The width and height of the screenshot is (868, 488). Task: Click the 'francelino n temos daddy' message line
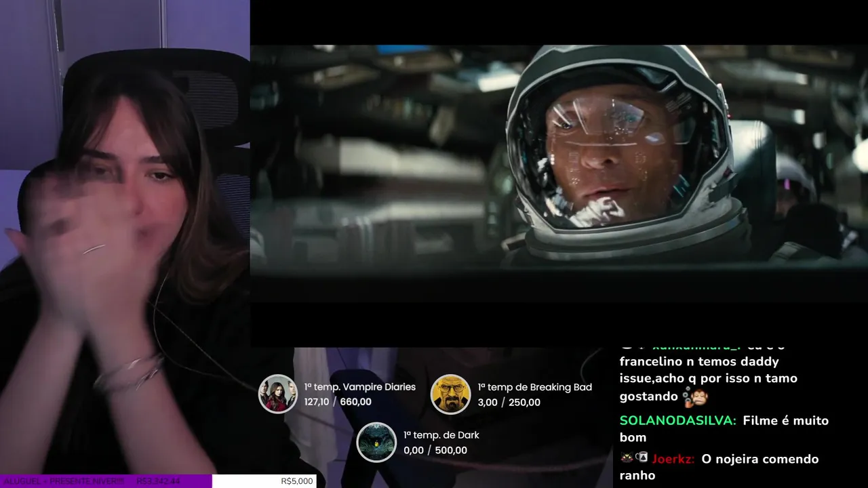click(x=699, y=362)
